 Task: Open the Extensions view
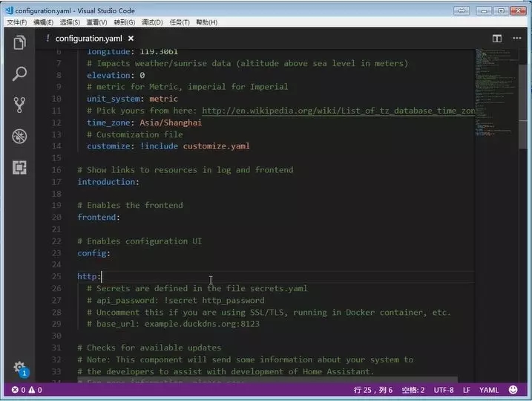point(19,167)
